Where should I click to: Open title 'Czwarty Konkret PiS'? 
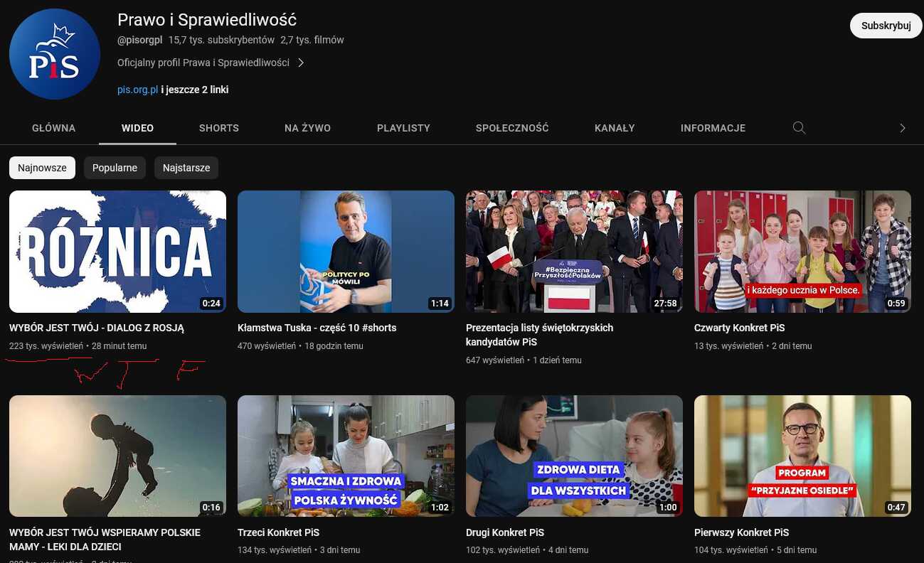pyautogui.click(x=739, y=328)
